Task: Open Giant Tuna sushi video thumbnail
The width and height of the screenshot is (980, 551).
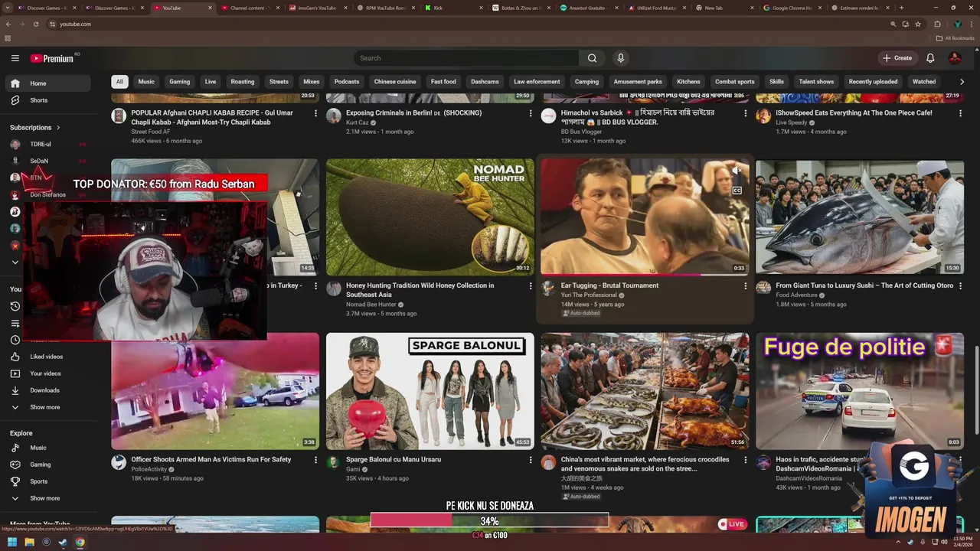Action: coord(860,217)
